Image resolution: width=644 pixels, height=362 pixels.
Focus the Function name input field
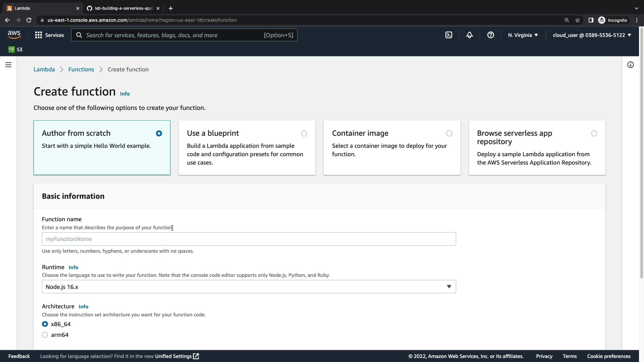tap(249, 239)
